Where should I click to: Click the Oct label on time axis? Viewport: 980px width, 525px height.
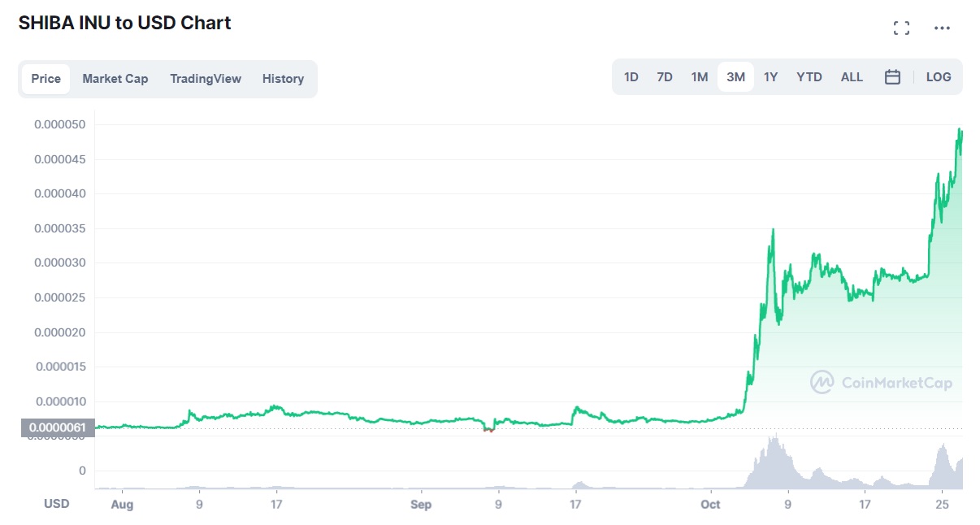point(710,504)
